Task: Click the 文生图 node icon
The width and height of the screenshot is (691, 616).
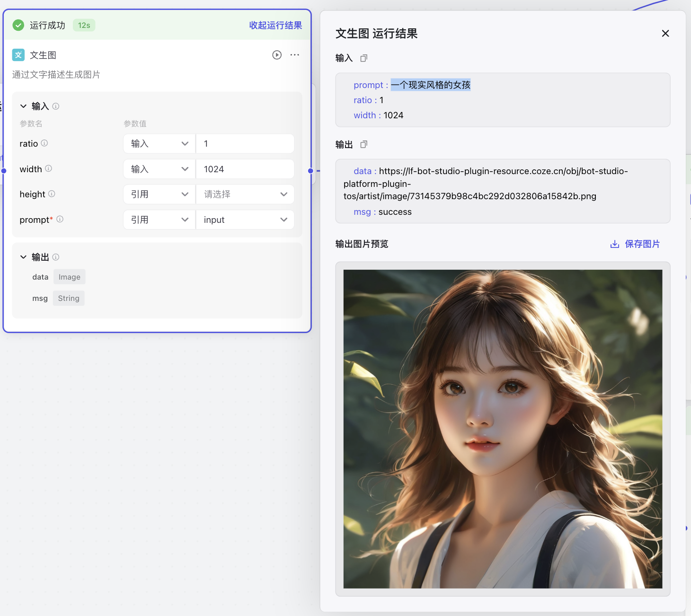Action: tap(18, 55)
